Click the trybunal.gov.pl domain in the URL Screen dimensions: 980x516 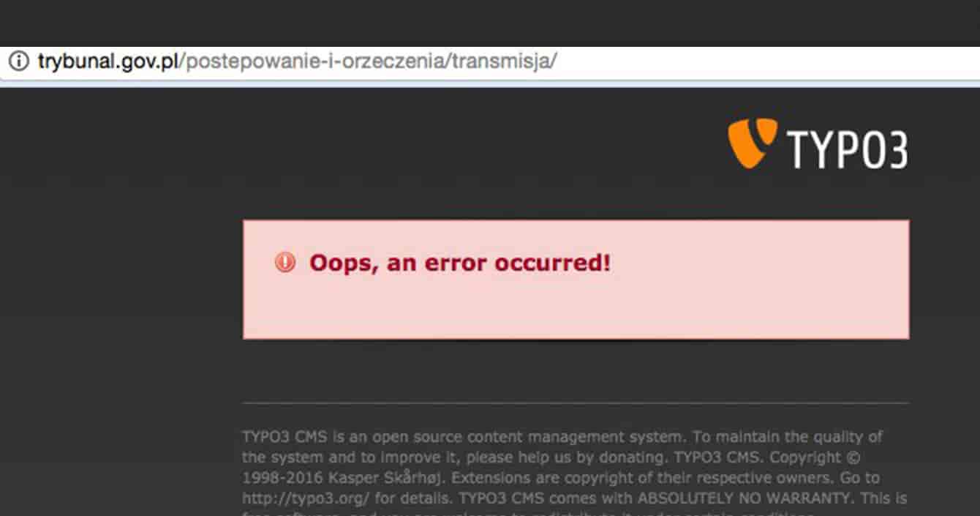109,61
